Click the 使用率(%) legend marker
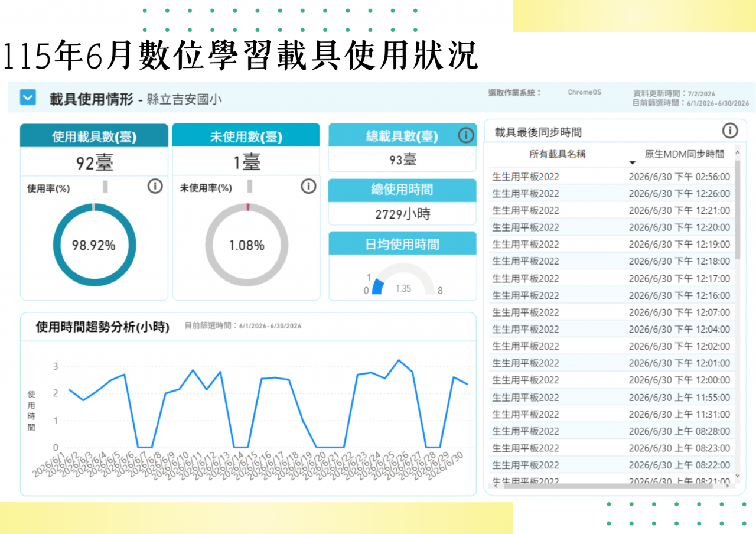 105,187
